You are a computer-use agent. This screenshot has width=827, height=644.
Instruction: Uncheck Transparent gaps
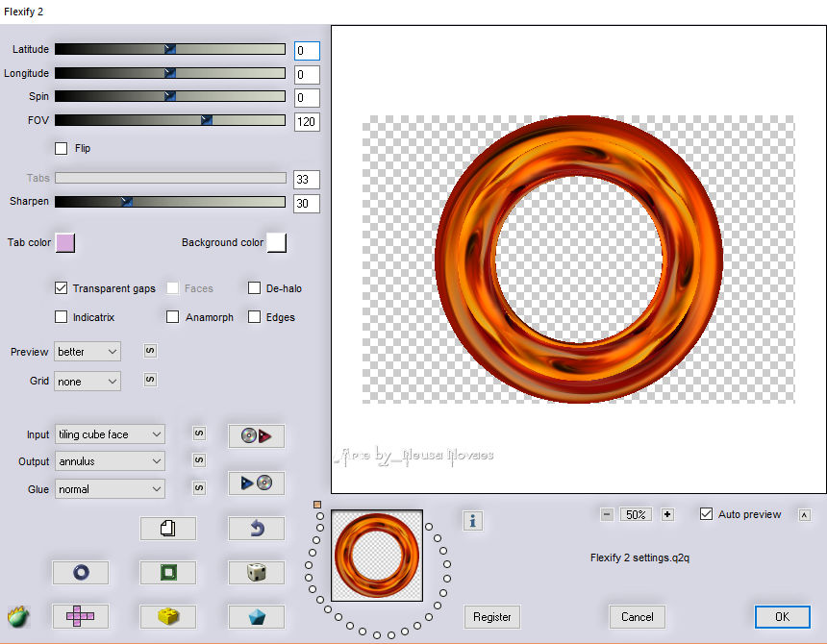click(x=62, y=287)
